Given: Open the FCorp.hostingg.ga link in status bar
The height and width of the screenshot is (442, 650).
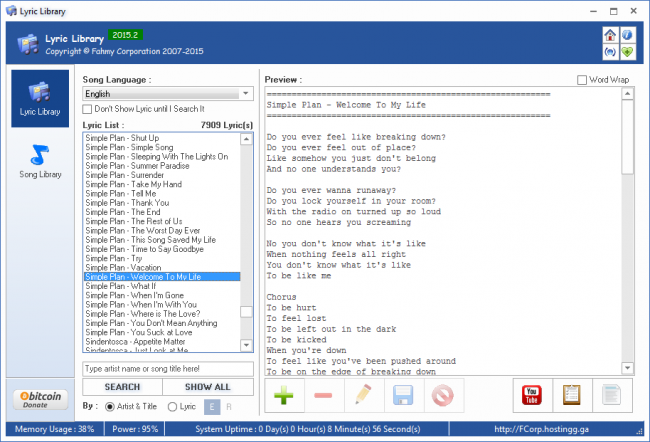Looking at the screenshot, I should click(541, 429).
